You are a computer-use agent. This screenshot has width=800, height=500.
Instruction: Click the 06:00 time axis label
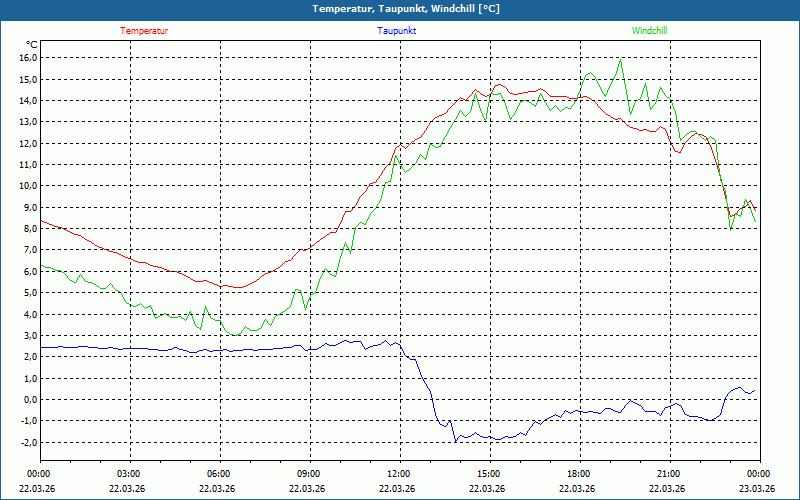point(217,474)
